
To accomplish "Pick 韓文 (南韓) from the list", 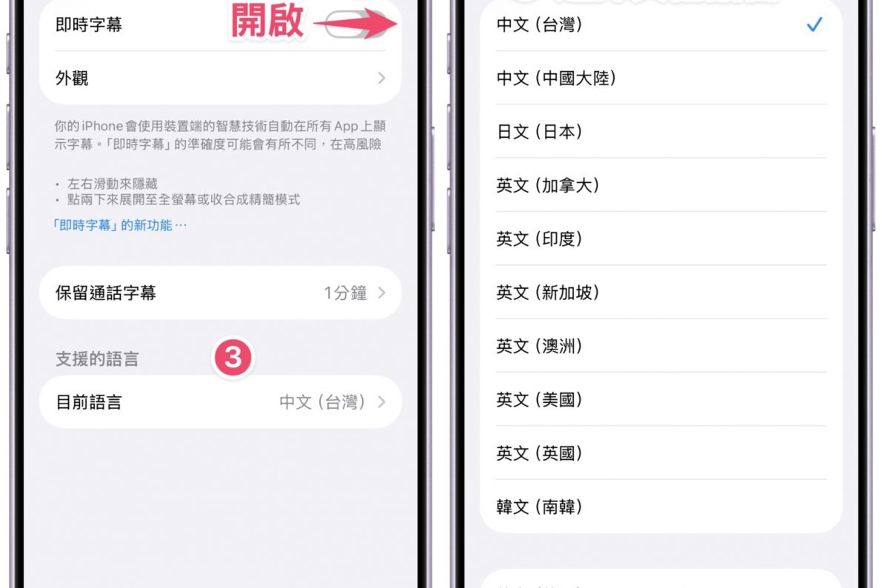I will click(x=661, y=507).
